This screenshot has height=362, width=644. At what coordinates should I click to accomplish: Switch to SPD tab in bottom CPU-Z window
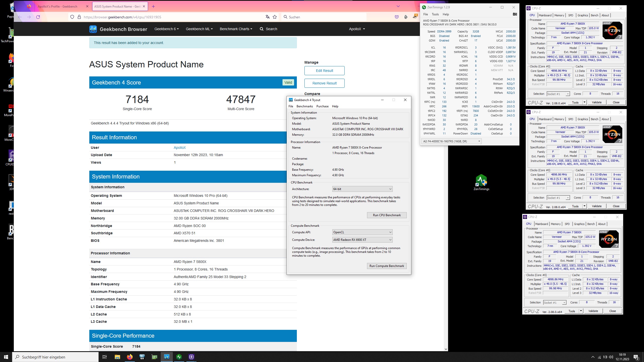click(x=567, y=224)
